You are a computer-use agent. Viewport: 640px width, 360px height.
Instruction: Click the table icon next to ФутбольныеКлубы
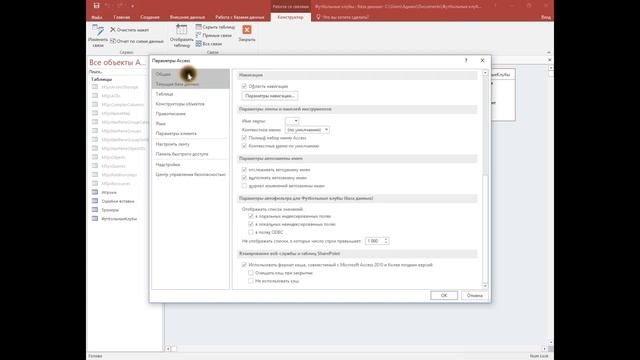tap(95, 218)
